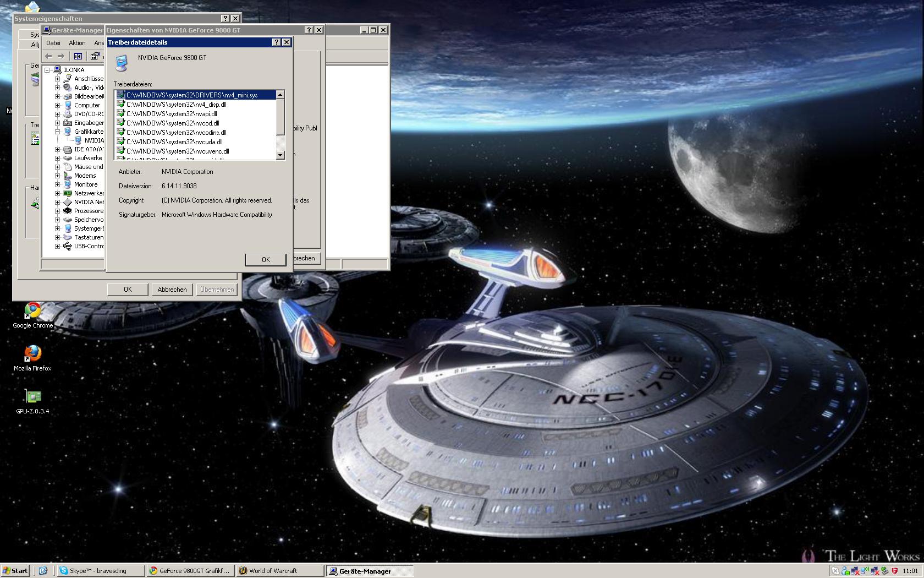The width and height of the screenshot is (924, 578).
Task: Click first disconnected network tray icon
Action: pyautogui.click(x=855, y=571)
